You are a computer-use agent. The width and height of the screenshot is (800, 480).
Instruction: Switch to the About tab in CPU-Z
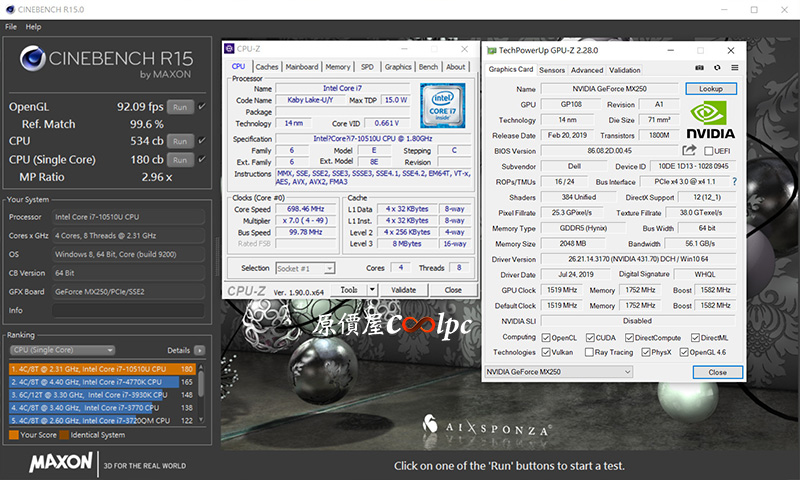tap(456, 67)
